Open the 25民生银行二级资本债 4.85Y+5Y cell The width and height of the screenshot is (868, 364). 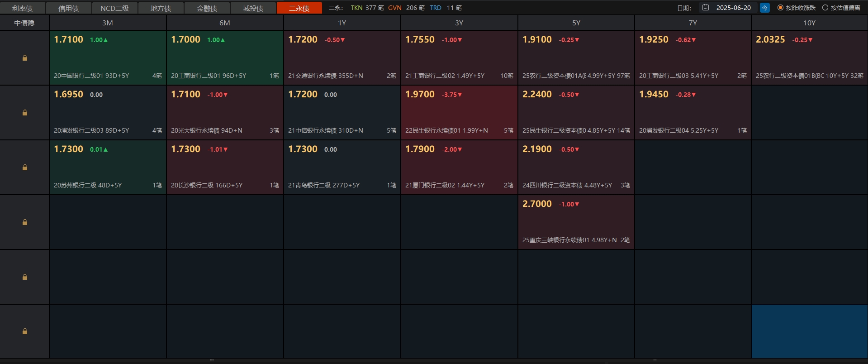pyautogui.click(x=576, y=113)
